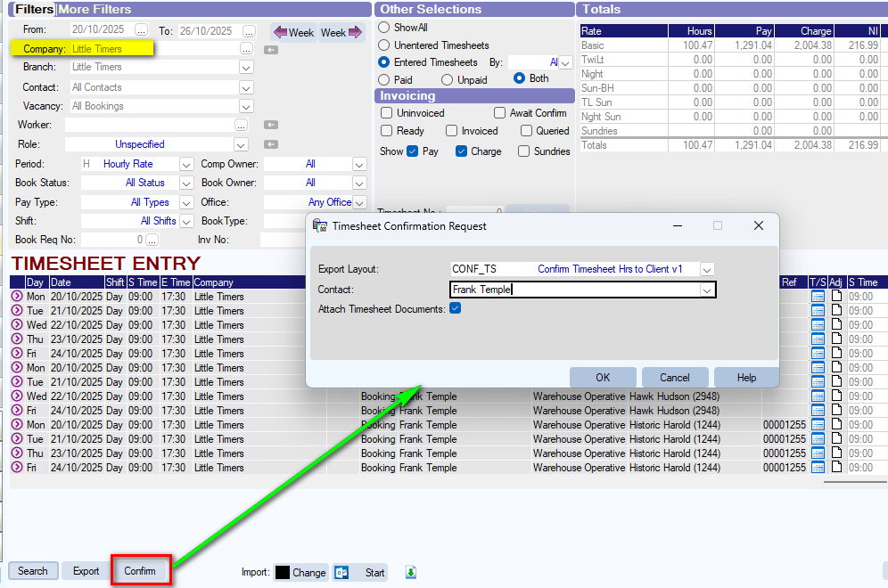Tick the Show Sundries checkbox
The height and width of the screenshot is (588, 888).
[x=524, y=151]
